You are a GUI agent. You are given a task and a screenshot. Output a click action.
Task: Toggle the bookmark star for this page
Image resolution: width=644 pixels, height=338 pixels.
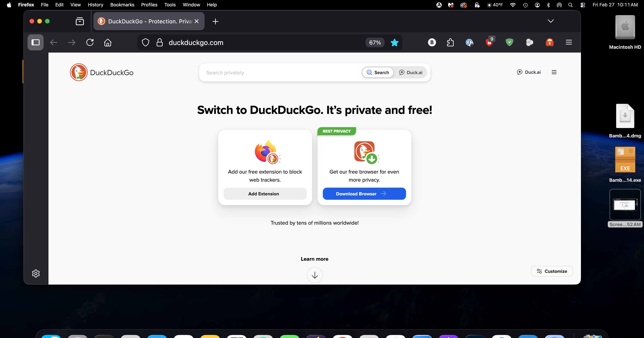[x=394, y=43]
